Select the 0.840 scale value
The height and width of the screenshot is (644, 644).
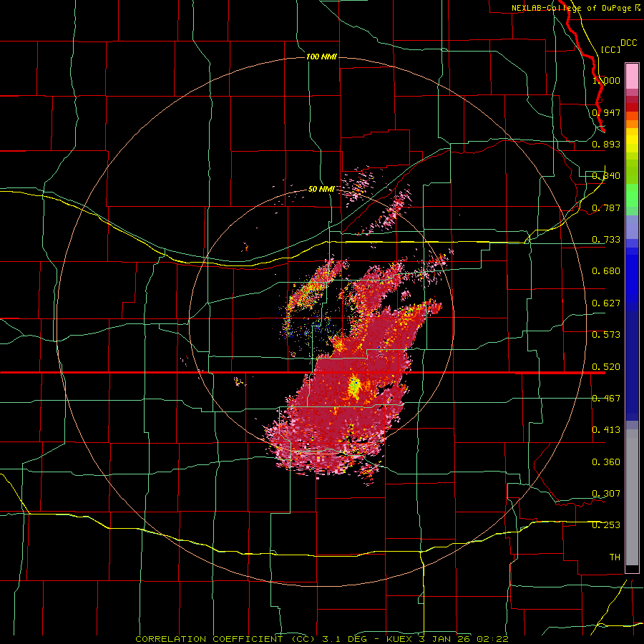point(606,176)
